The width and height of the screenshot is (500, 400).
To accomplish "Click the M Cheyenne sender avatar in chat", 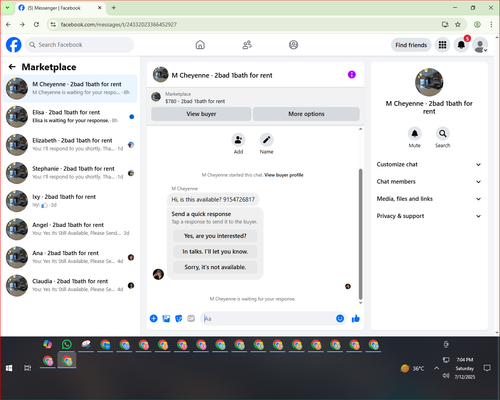I will tap(158, 274).
